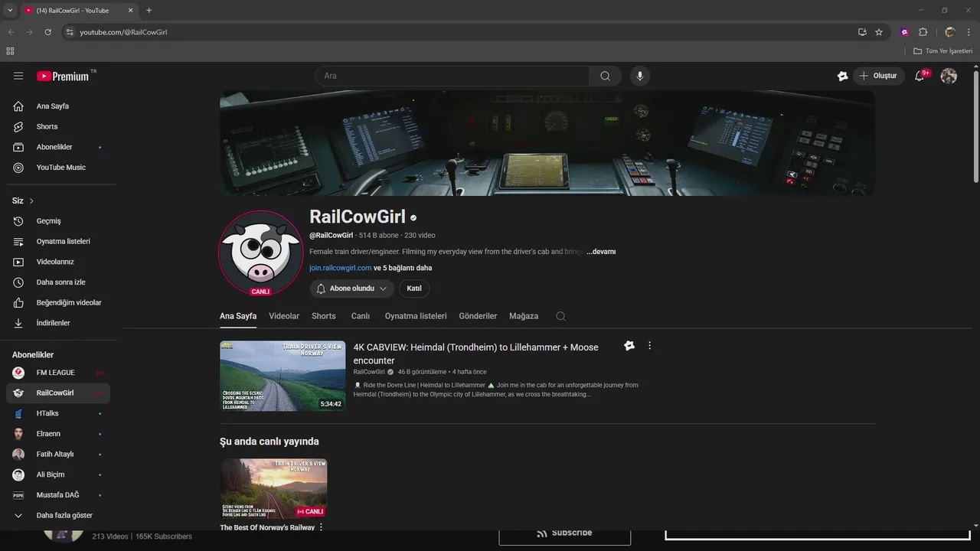The height and width of the screenshot is (551, 980).
Task: Click the RailCowGirl name under the Heimdal video
Action: [369, 372]
